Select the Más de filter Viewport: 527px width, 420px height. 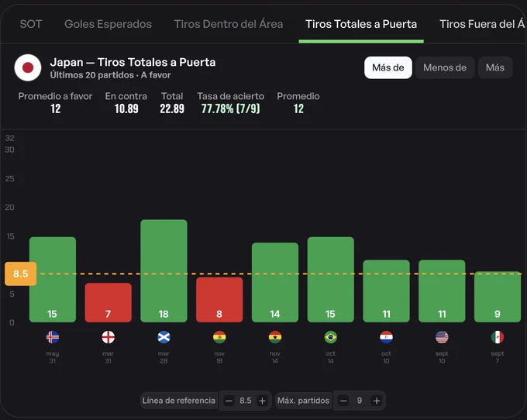pyautogui.click(x=387, y=67)
